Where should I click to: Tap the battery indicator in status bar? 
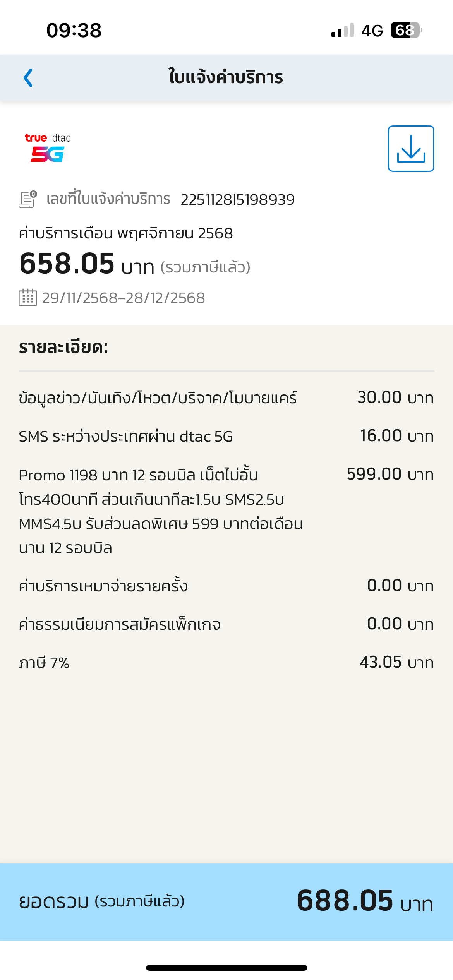(x=405, y=30)
